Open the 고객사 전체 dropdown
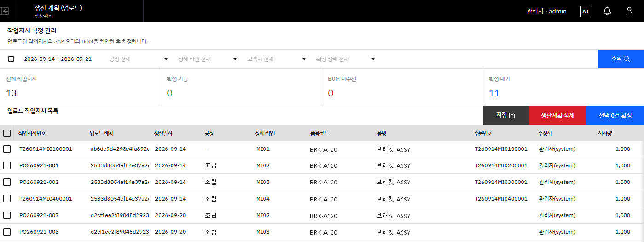644x242 pixels. 276,59
